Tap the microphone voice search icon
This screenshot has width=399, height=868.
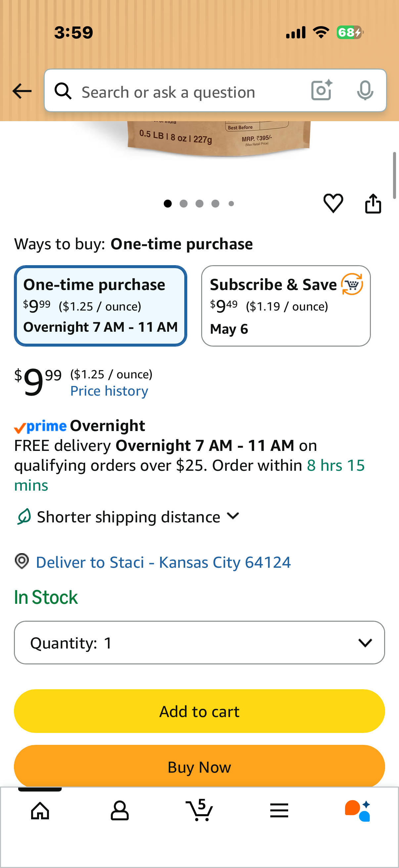click(x=365, y=90)
